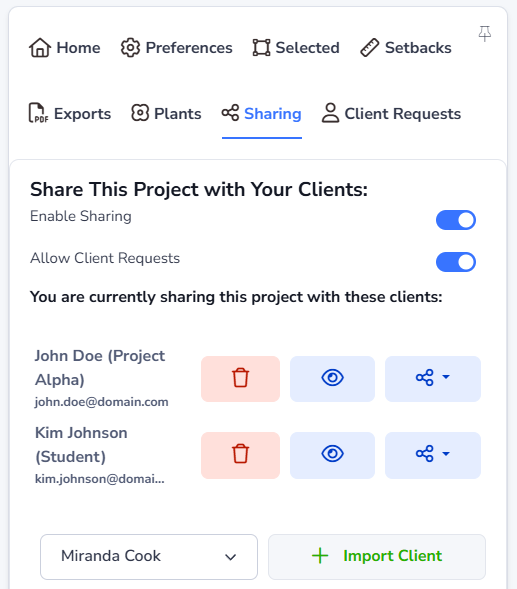Select the Sharing tab label
Screen dimensions: 517x589
click(x=273, y=113)
